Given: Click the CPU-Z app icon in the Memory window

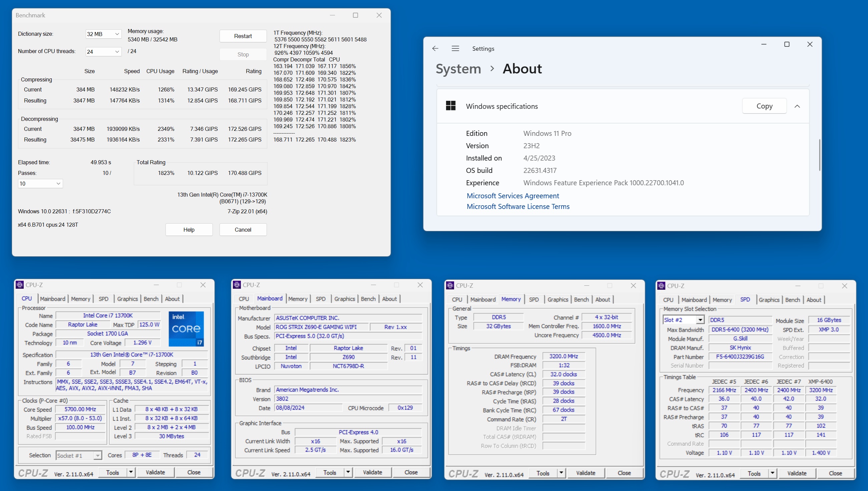Looking at the screenshot, I should (450, 286).
